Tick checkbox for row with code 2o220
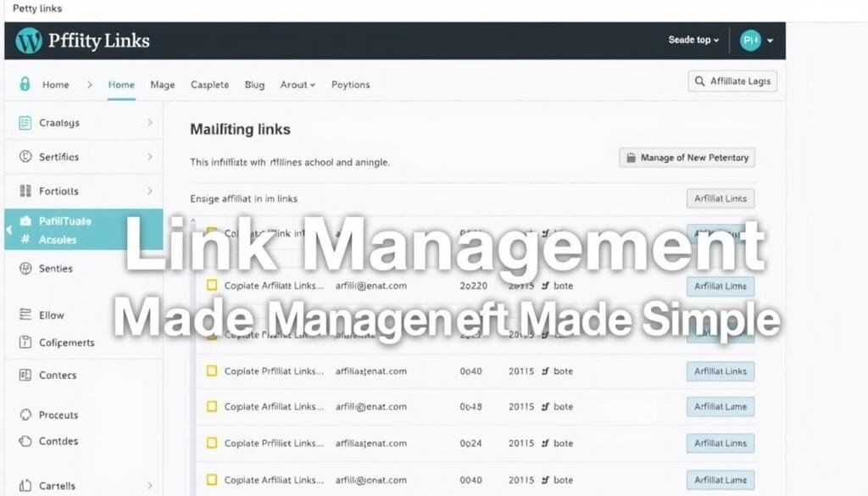The height and width of the screenshot is (496, 868). 211,286
